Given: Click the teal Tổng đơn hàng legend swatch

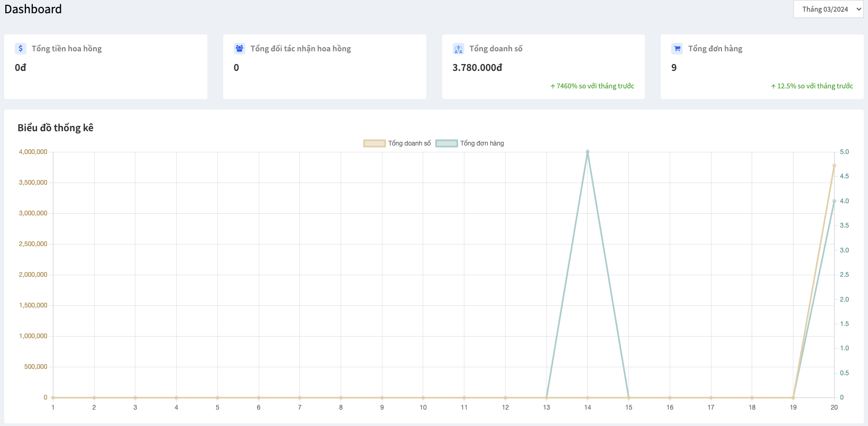Looking at the screenshot, I should [x=446, y=143].
